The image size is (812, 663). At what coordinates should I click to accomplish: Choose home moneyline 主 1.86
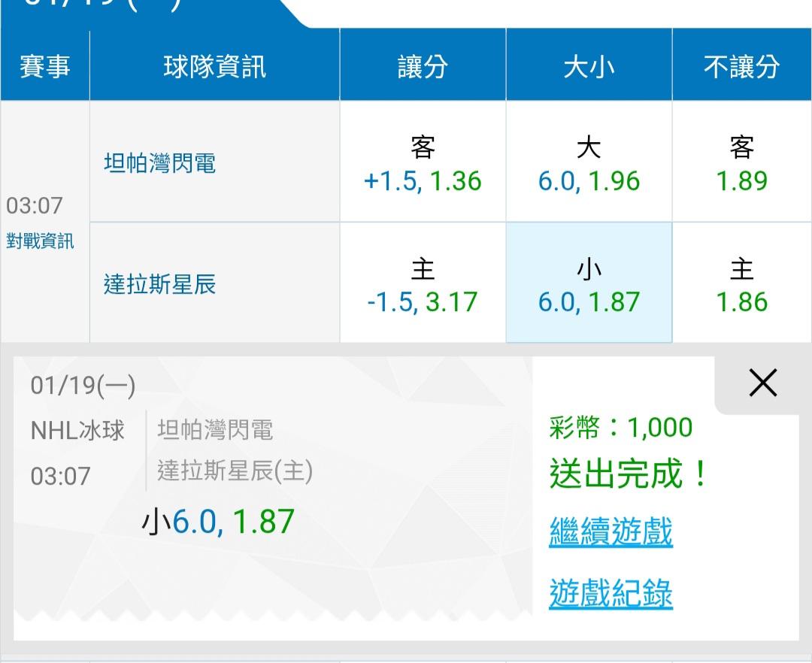(x=741, y=283)
